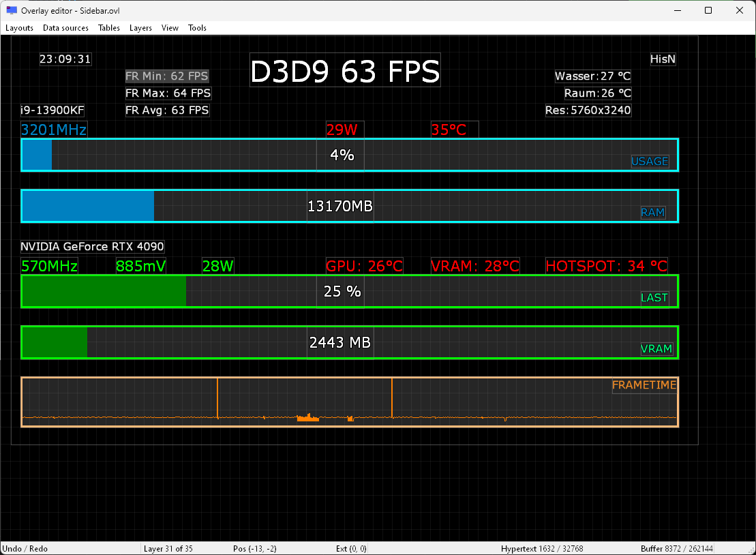This screenshot has height=555, width=756.
Task: Click the Pos (-13, -2) status entry
Action: (x=254, y=549)
